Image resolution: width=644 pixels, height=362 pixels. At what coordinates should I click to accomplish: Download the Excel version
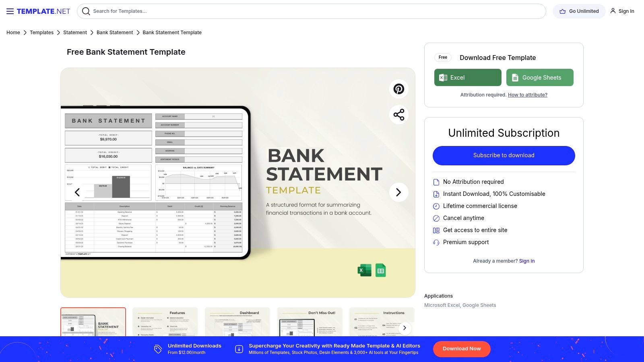click(468, 78)
